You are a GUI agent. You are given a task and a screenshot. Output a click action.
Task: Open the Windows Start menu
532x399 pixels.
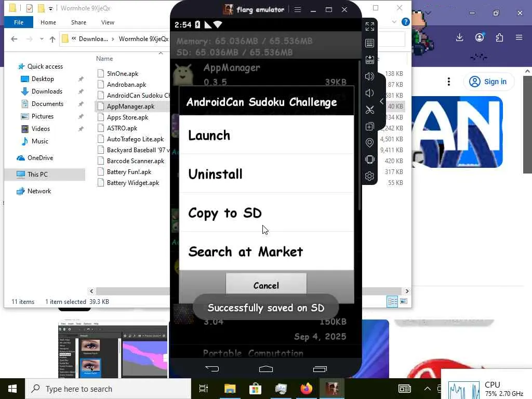tap(12, 389)
